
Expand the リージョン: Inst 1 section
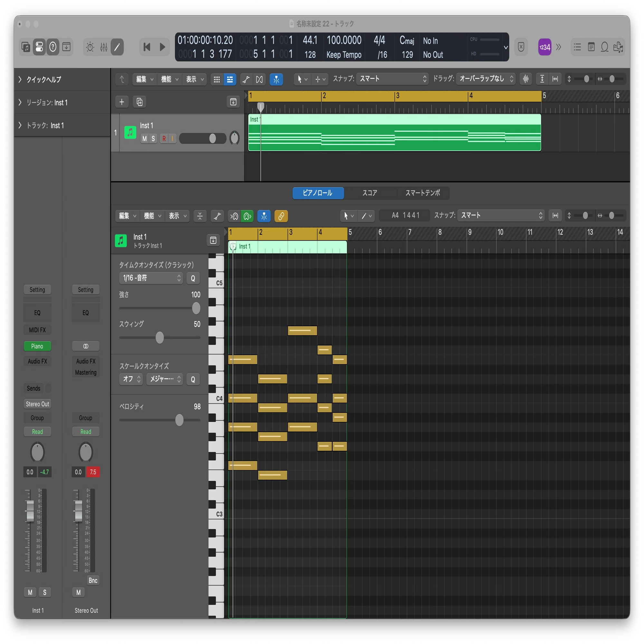20,102
